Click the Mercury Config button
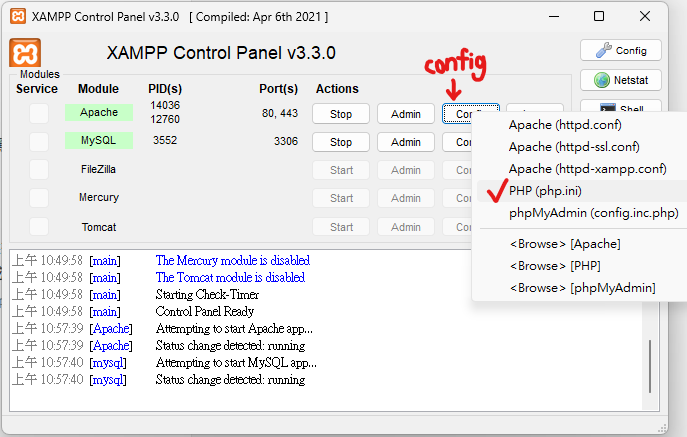687x437 pixels. (457, 198)
